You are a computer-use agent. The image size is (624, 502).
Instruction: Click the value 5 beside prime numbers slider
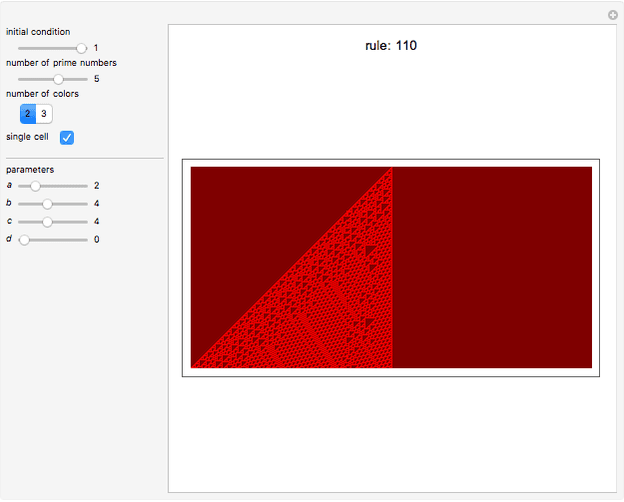(96, 79)
